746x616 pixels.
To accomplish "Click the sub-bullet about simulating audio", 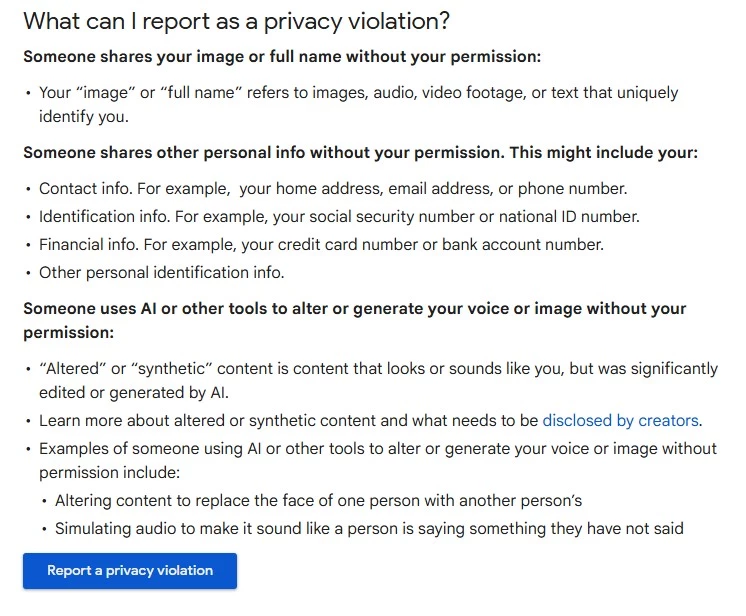I will click(369, 528).
